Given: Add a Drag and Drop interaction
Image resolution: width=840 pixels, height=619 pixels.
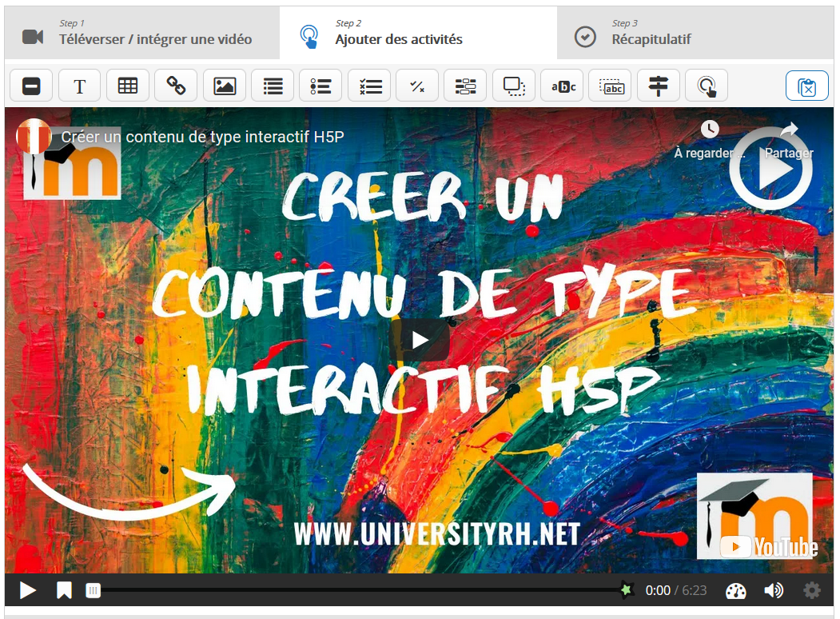Looking at the screenshot, I should coord(514,86).
